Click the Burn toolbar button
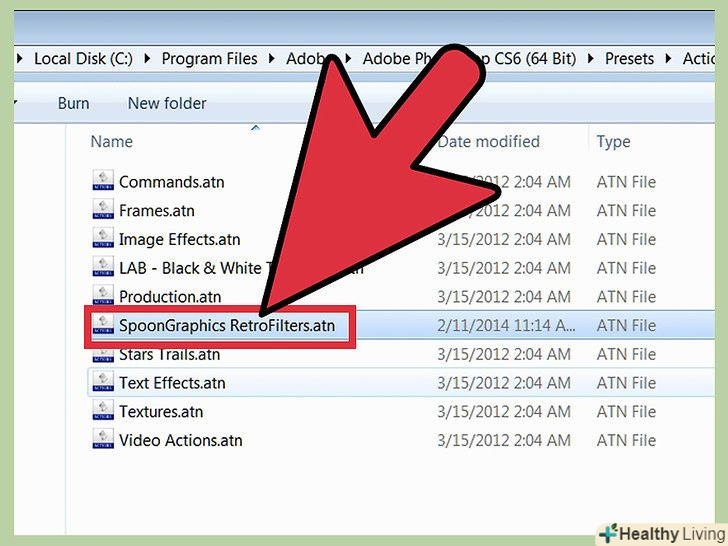The width and height of the screenshot is (728, 546). [x=73, y=103]
